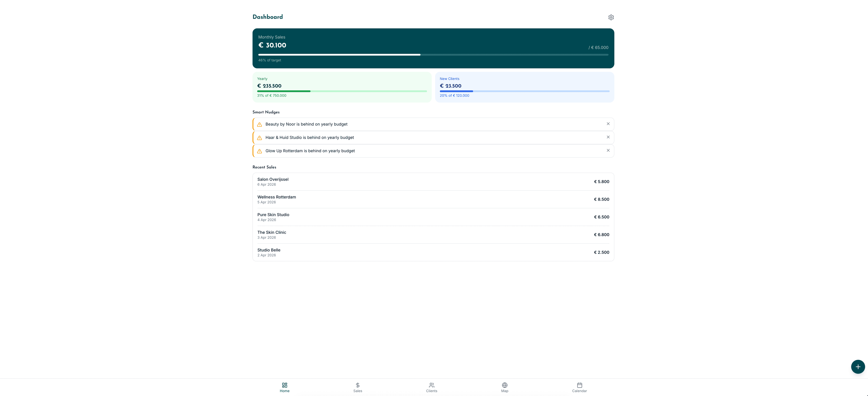Select the Home tab icon

coord(284,385)
